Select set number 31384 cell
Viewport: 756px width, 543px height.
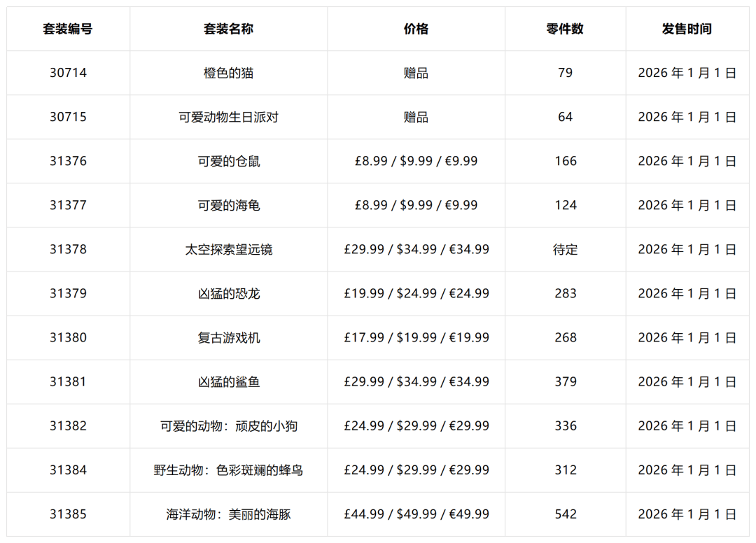[x=68, y=470]
